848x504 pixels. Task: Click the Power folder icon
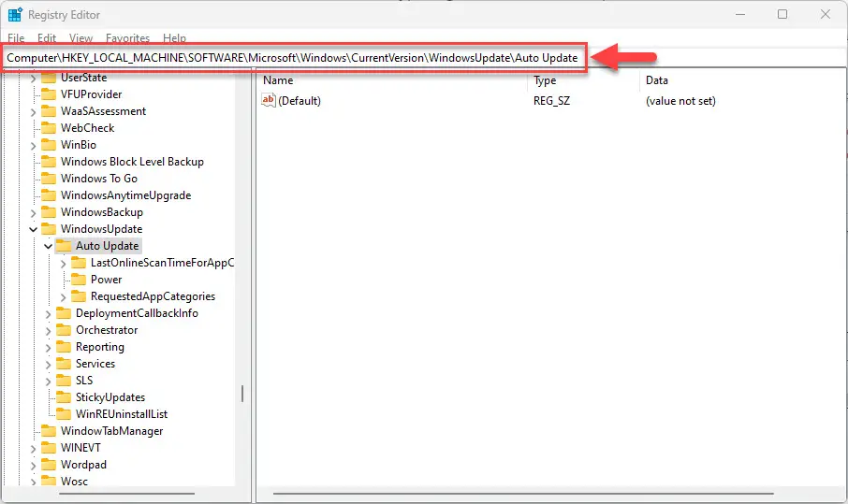(x=79, y=280)
